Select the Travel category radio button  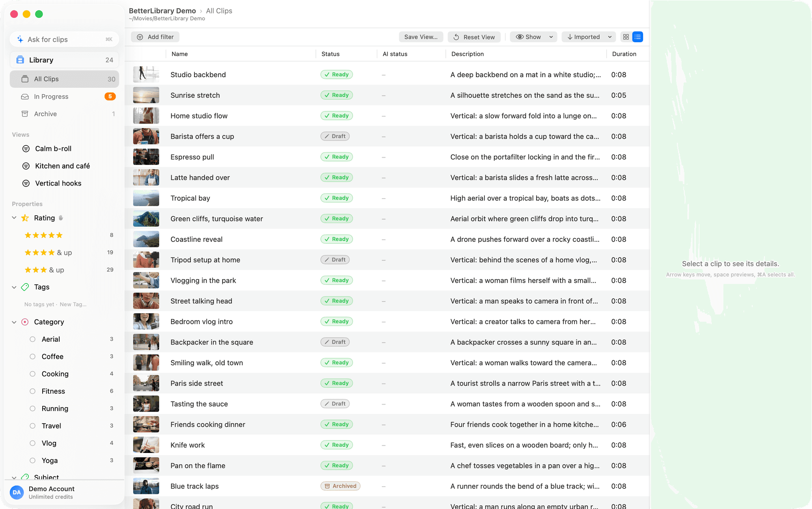pos(32,426)
